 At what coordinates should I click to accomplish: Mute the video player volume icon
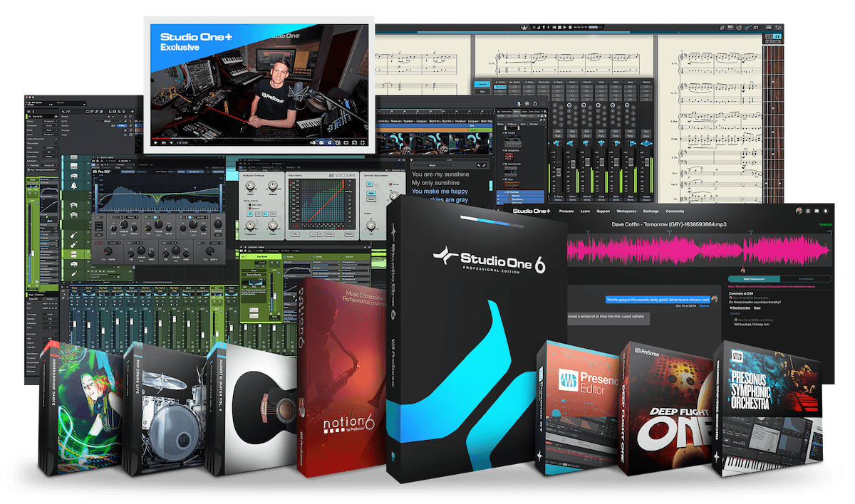(172, 142)
